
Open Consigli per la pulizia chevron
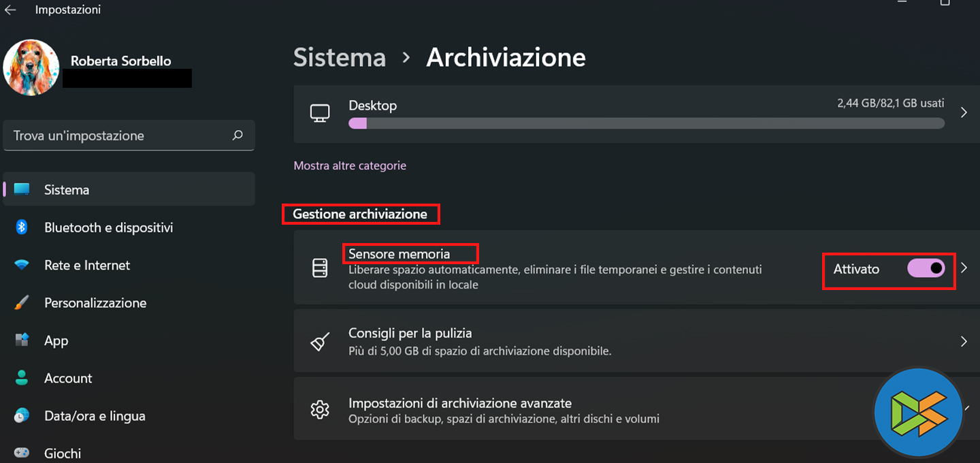click(x=964, y=341)
